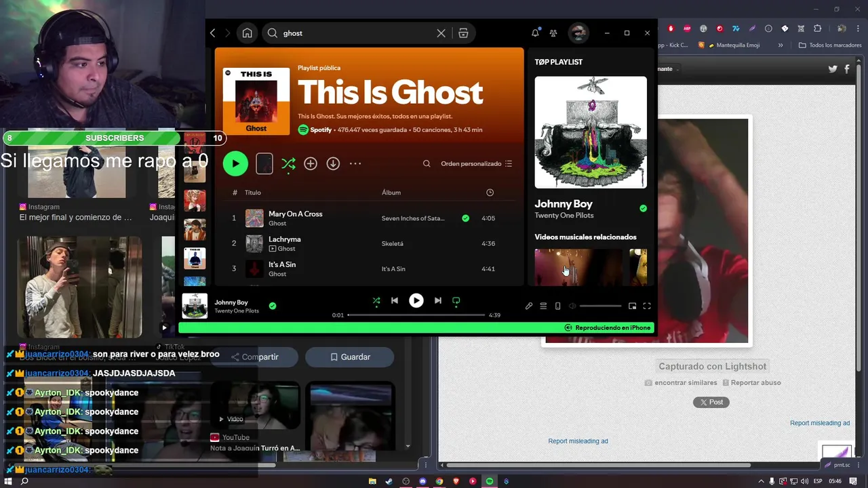Open Discord from the Windows taskbar
The width and height of the screenshot is (868, 488).
pos(422,481)
